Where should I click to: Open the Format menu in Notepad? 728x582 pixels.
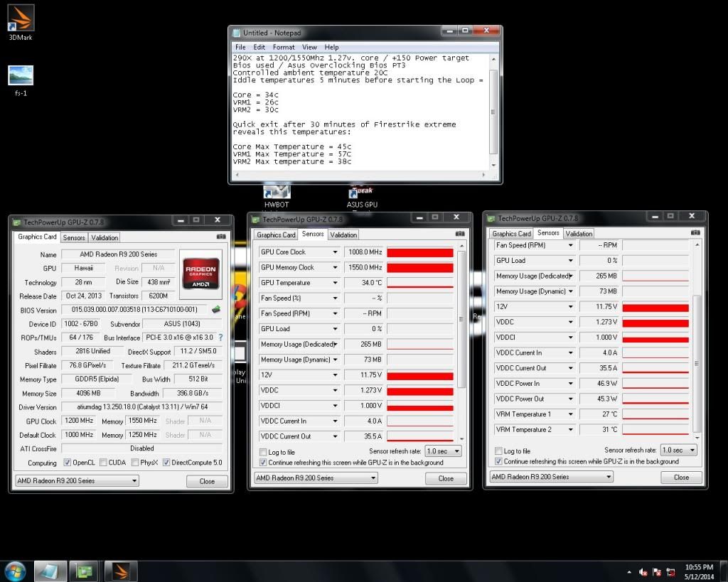tap(284, 47)
